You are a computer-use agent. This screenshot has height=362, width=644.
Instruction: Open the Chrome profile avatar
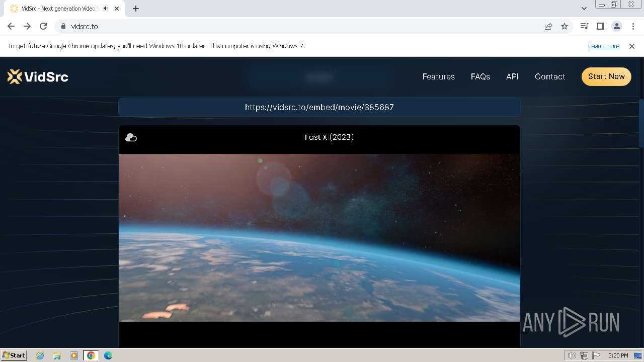(x=617, y=26)
